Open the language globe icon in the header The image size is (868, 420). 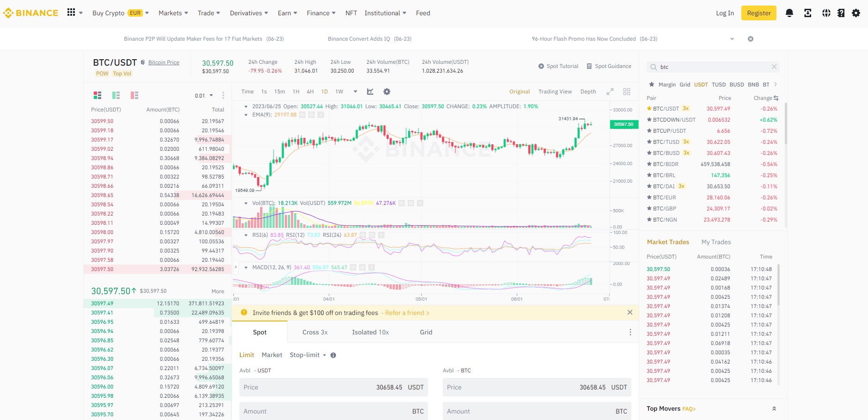pos(826,13)
